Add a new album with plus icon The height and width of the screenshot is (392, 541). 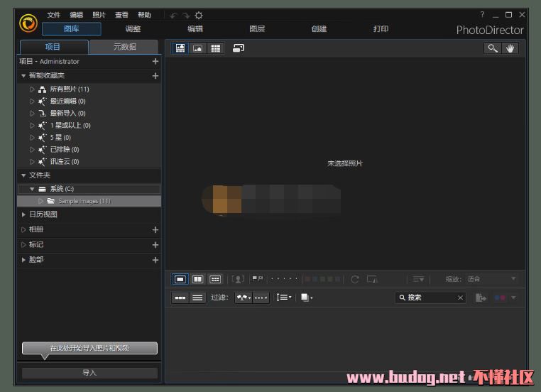coord(155,230)
